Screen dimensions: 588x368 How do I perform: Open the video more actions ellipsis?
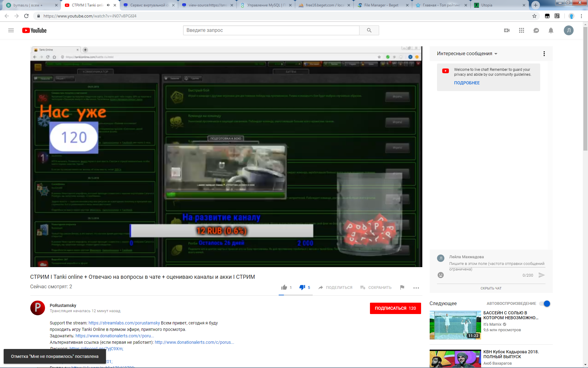click(x=416, y=288)
